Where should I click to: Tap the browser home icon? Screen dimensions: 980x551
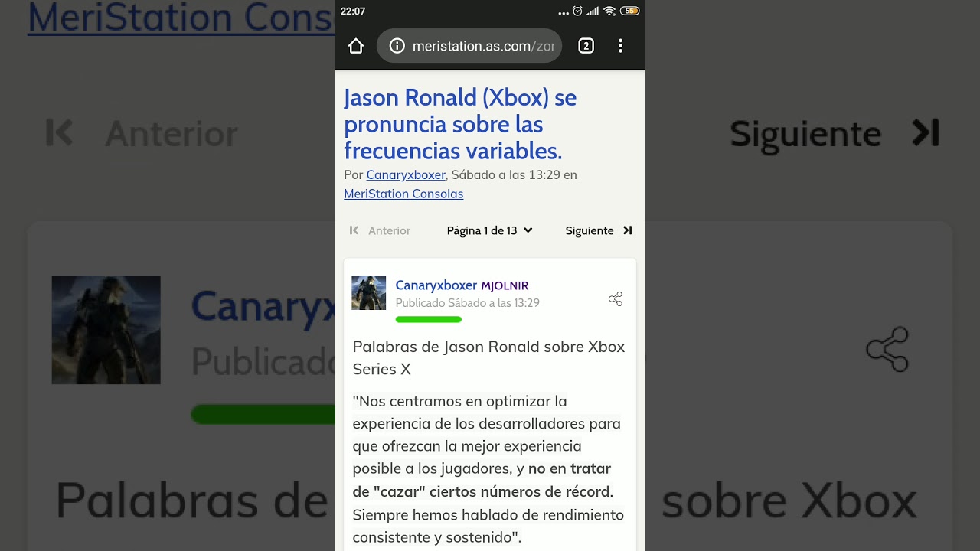click(355, 46)
